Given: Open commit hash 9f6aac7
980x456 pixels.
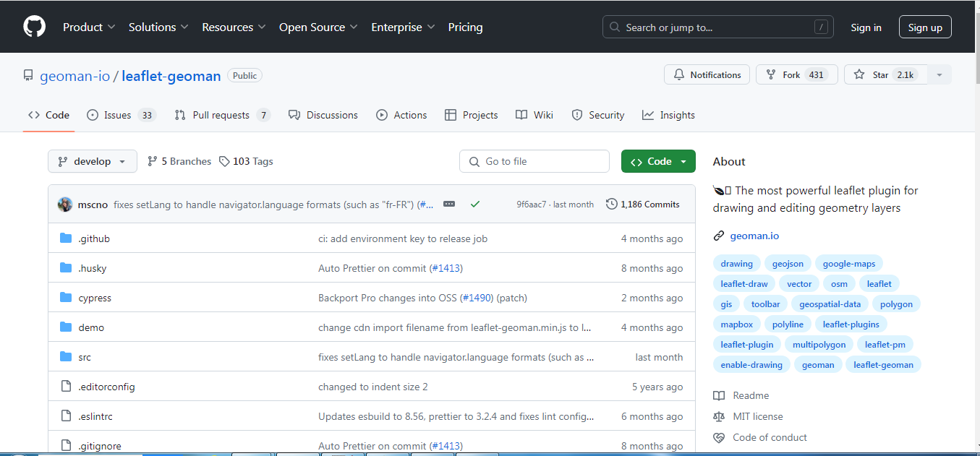Looking at the screenshot, I should click(532, 205).
